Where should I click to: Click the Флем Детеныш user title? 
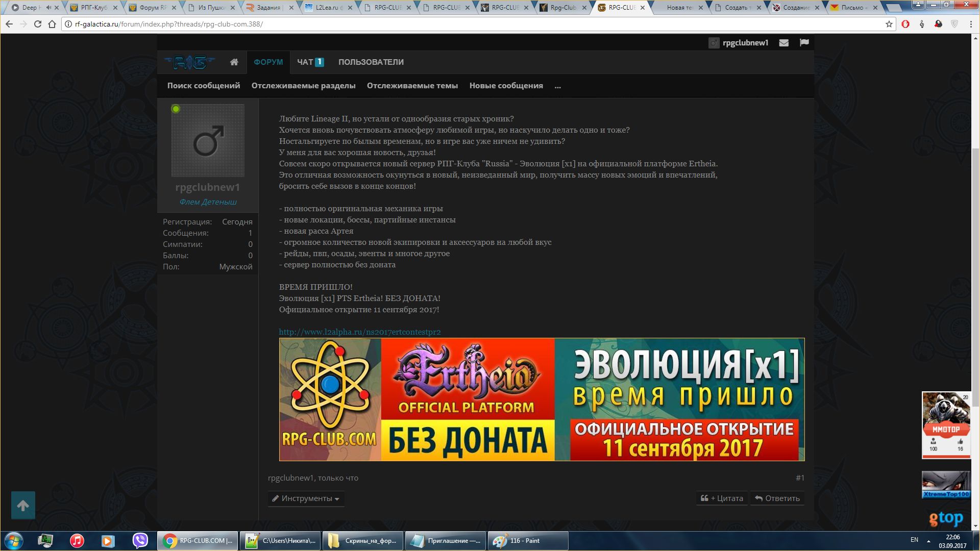tap(208, 202)
